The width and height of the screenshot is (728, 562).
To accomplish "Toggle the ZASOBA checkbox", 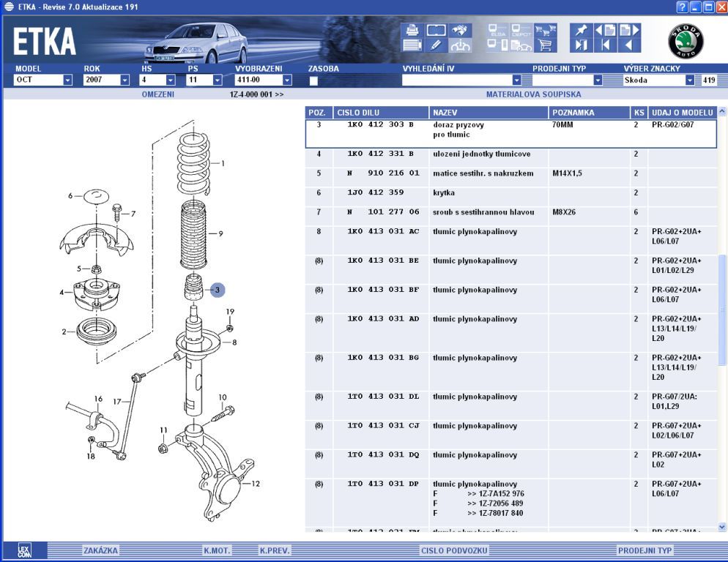I will (313, 80).
